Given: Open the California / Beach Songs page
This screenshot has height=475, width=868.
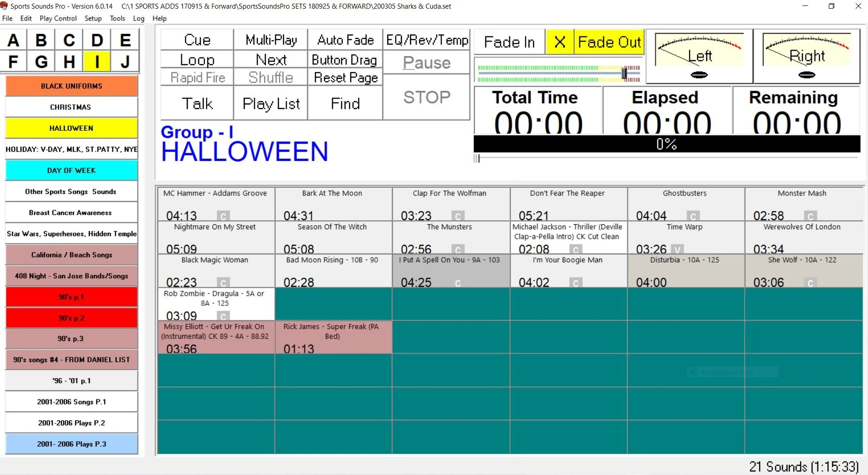Looking at the screenshot, I should pos(72,255).
